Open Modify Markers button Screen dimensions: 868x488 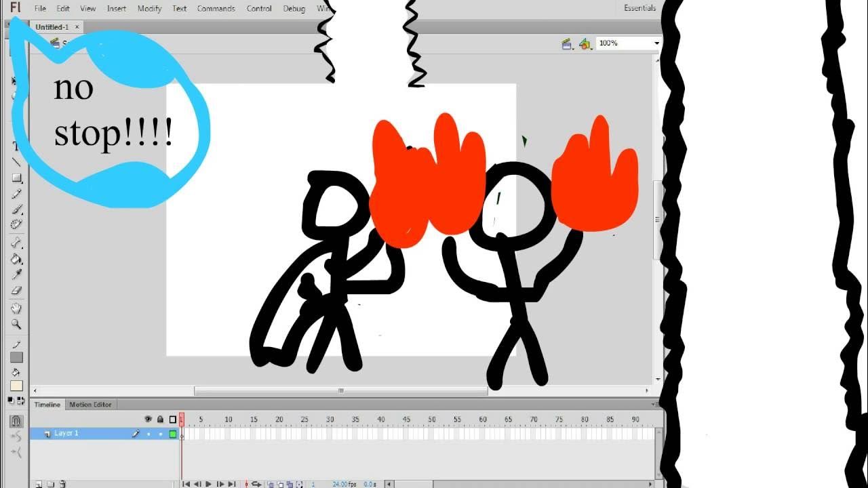tap(299, 484)
